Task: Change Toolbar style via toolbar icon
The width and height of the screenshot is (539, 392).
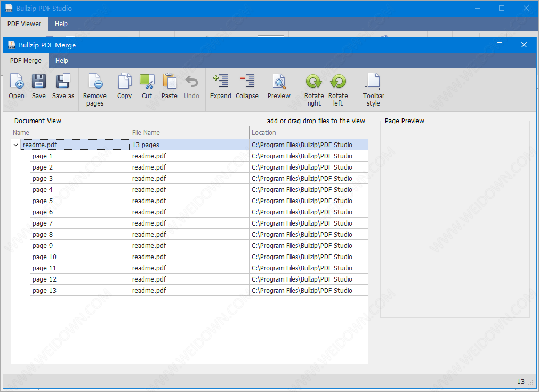Action: click(x=373, y=81)
